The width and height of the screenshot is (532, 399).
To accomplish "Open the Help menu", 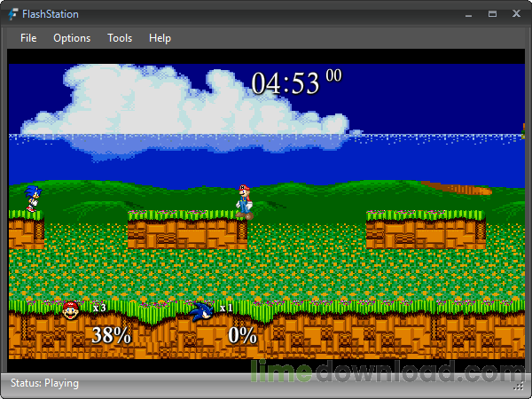I will pos(160,38).
